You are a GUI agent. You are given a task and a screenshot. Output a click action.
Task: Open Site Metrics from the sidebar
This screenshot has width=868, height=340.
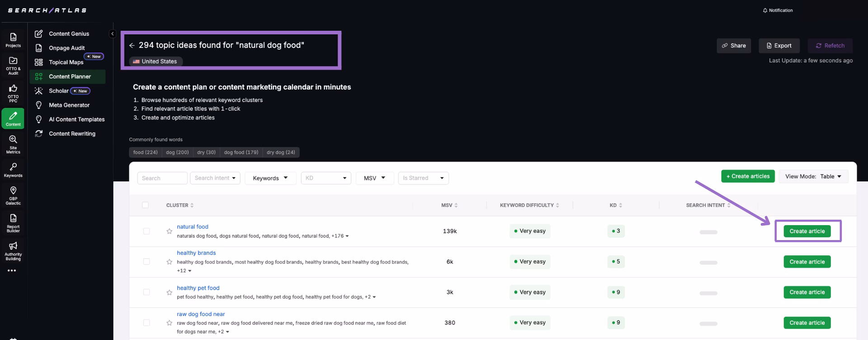13,144
